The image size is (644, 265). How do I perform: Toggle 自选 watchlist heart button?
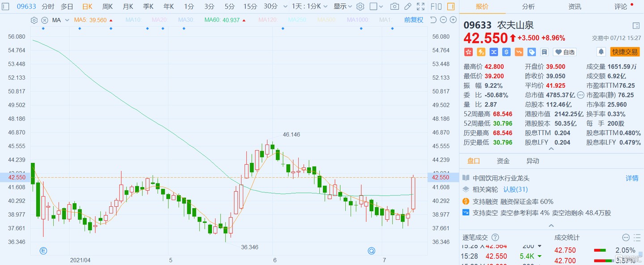[564, 52]
